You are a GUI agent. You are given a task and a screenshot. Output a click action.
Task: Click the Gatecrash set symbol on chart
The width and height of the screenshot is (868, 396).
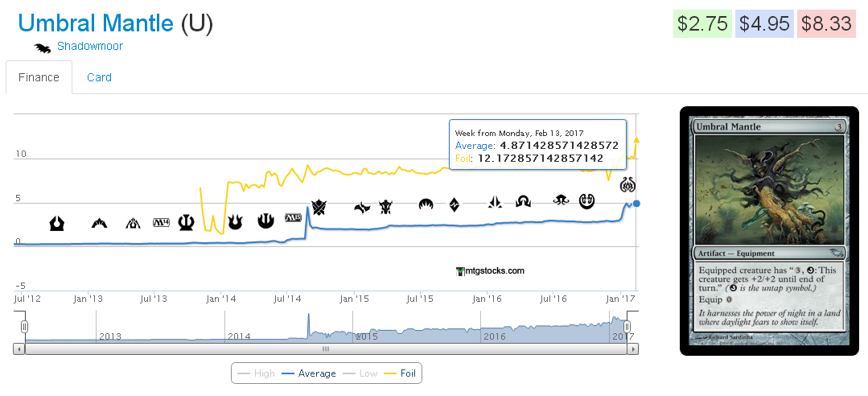click(100, 223)
